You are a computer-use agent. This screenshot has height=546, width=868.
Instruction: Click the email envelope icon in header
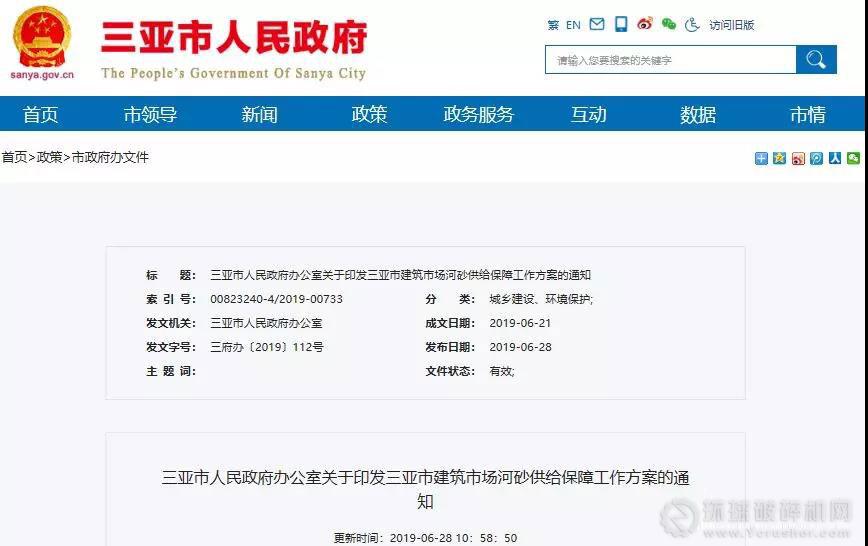pos(597,25)
